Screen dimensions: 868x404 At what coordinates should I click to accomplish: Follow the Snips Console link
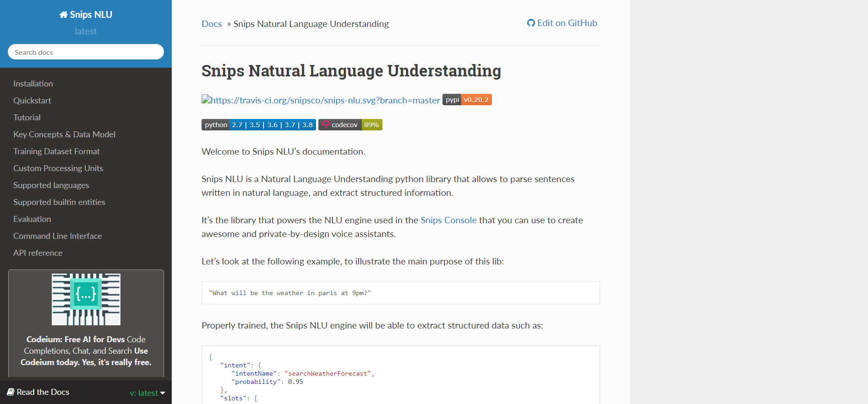tap(448, 220)
